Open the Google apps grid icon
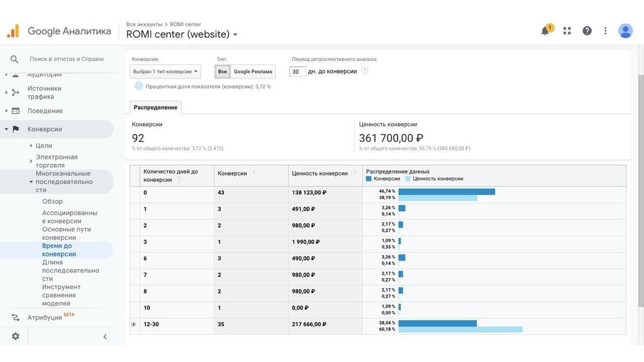This screenshot has width=644, height=362. [567, 31]
